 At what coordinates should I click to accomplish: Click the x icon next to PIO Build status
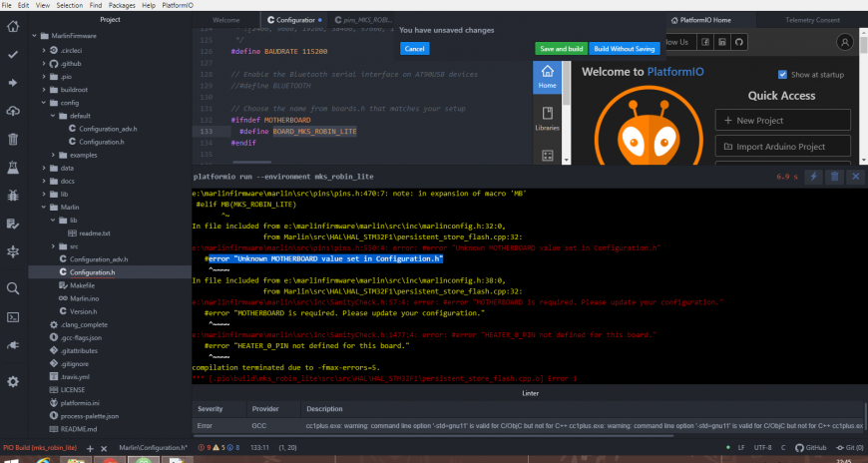click(x=104, y=449)
